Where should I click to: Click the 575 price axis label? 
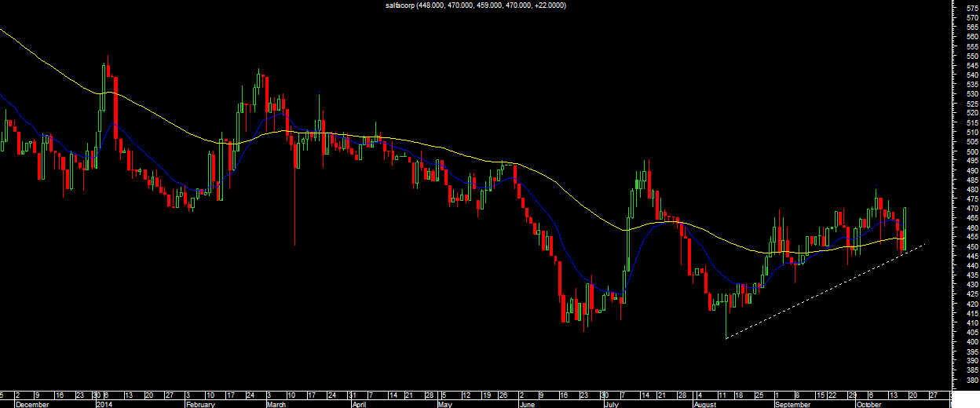973,8
